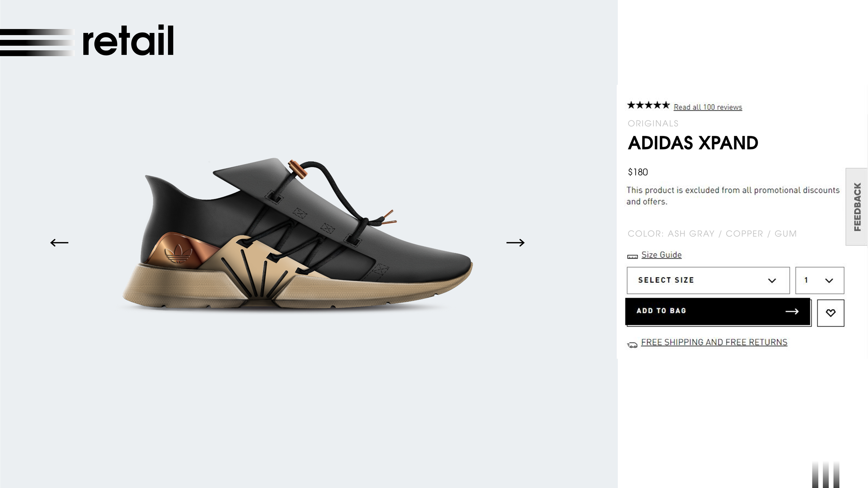Click the right arrow to show next image
The image size is (868, 488).
pos(515,242)
